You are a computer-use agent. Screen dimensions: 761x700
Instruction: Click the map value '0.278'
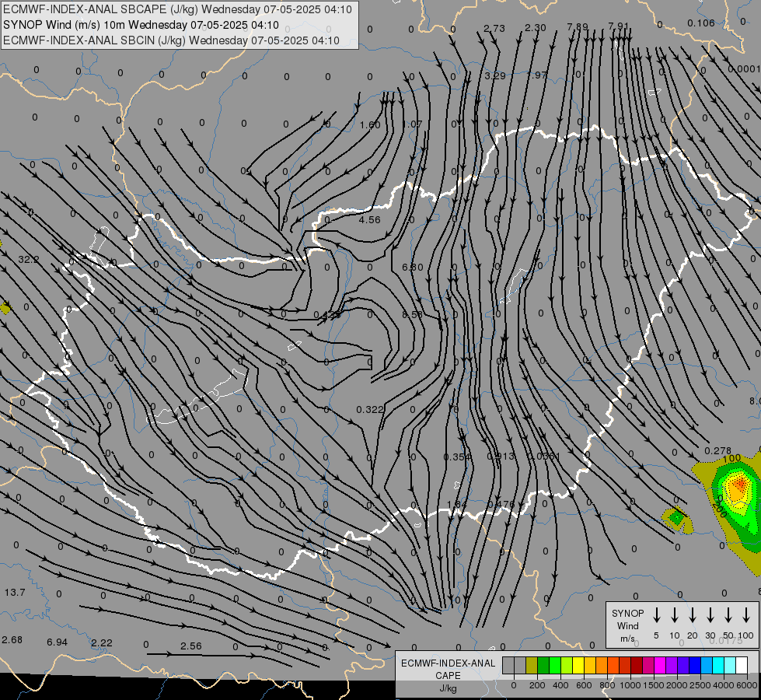pos(717,451)
